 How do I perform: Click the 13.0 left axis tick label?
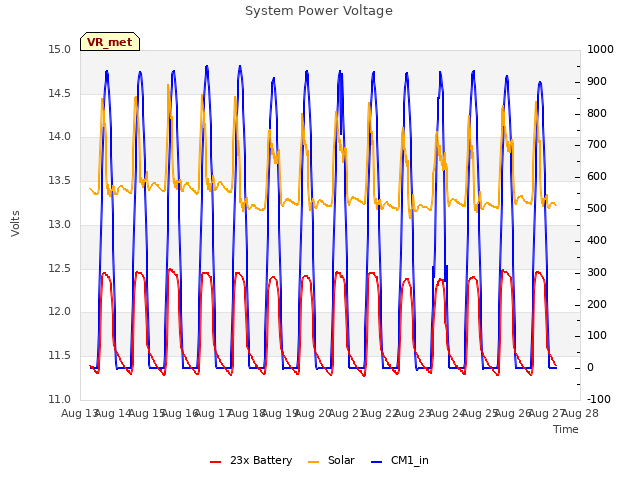(x=60, y=224)
